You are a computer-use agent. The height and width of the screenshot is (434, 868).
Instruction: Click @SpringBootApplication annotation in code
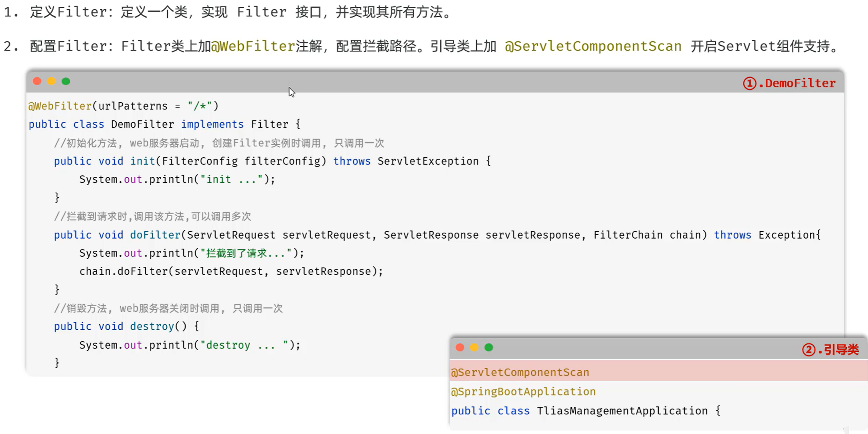523,391
